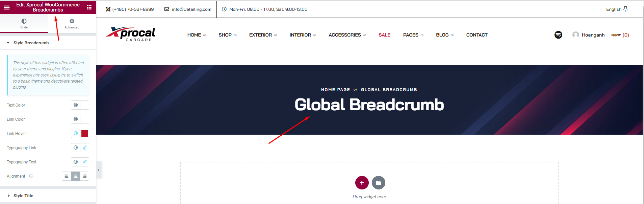Open the widgets grid panel
This screenshot has width=644, height=204.
(89, 7)
